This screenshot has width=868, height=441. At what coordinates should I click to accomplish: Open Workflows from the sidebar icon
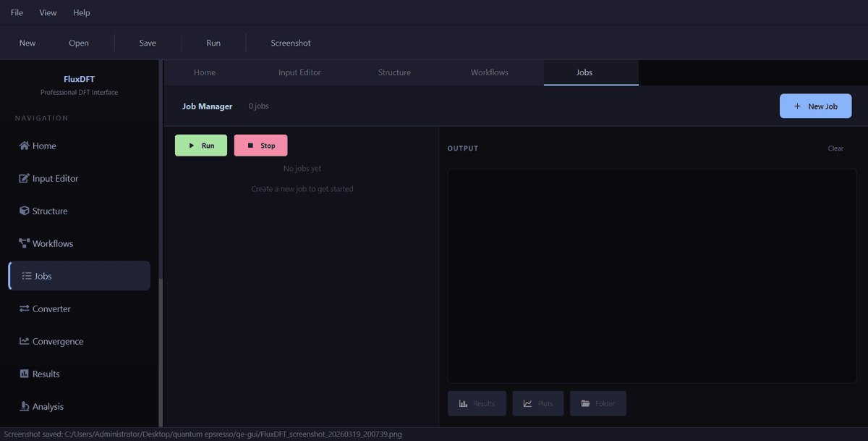click(x=25, y=243)
